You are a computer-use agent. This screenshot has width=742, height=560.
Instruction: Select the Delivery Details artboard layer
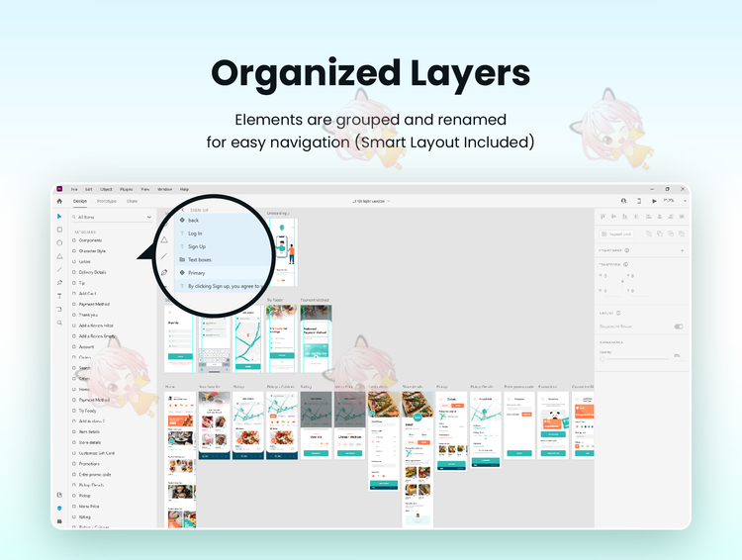pyautogui.click(x=93, y=272)
